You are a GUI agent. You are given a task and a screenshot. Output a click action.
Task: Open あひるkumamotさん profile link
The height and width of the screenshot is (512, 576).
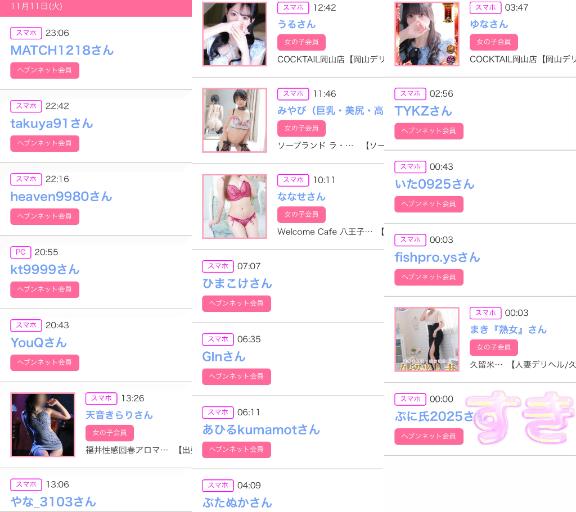click(261, 429)
